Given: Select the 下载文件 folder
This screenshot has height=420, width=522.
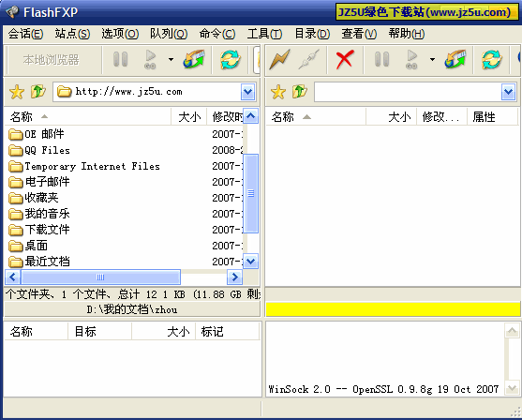Looking at the screenshot, I should (x=39, y=230).
